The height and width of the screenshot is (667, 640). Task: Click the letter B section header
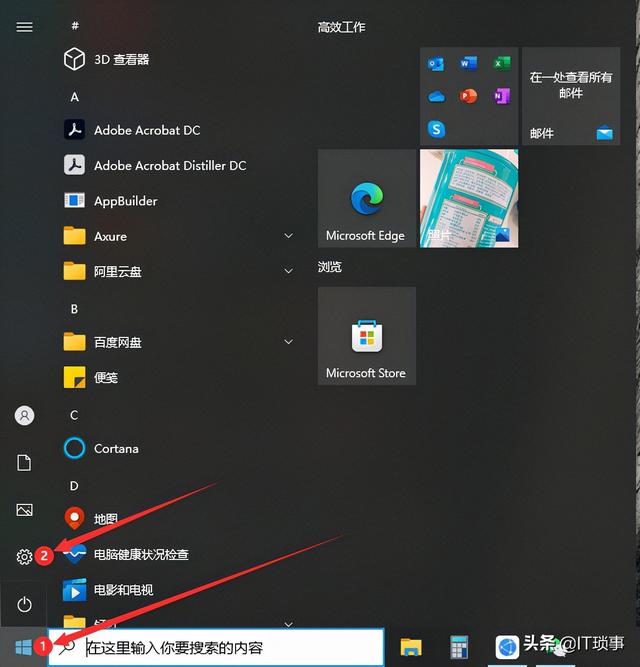74,309
